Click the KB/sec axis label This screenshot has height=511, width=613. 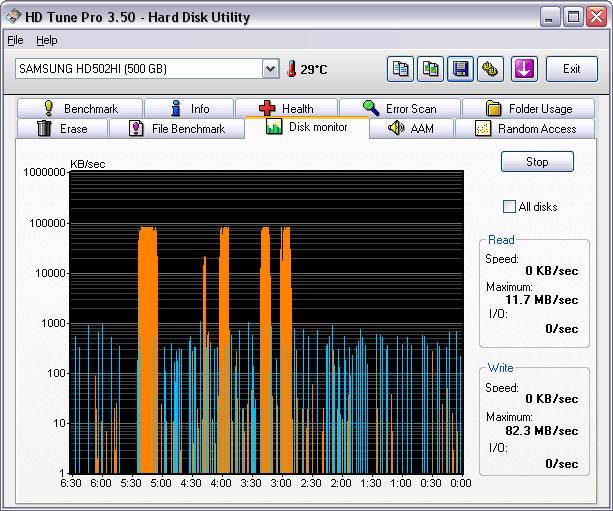point(88,164)
